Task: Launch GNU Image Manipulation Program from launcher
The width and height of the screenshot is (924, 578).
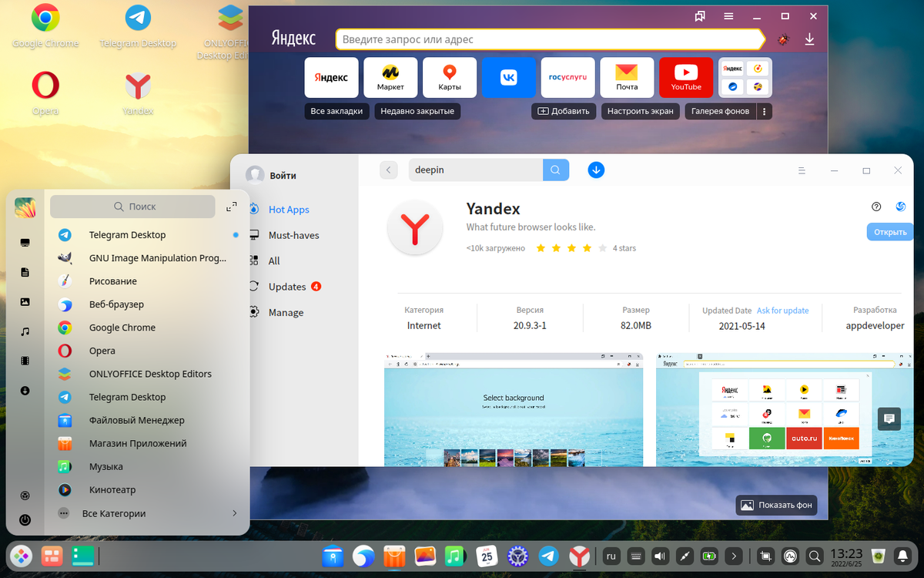Action: (x=147, y=258)
